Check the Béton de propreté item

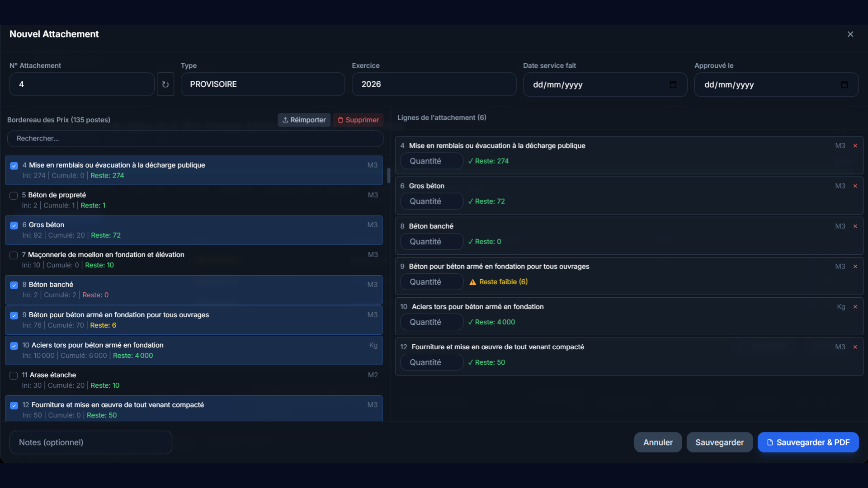(x=14, y=196)
